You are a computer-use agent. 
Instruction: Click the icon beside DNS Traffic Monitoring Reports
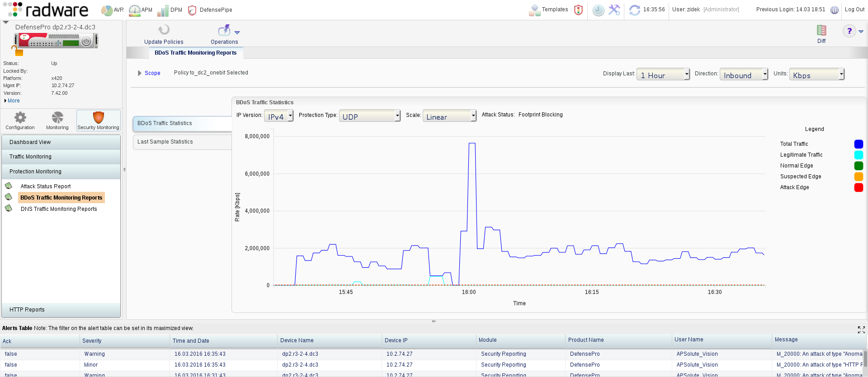8,208
